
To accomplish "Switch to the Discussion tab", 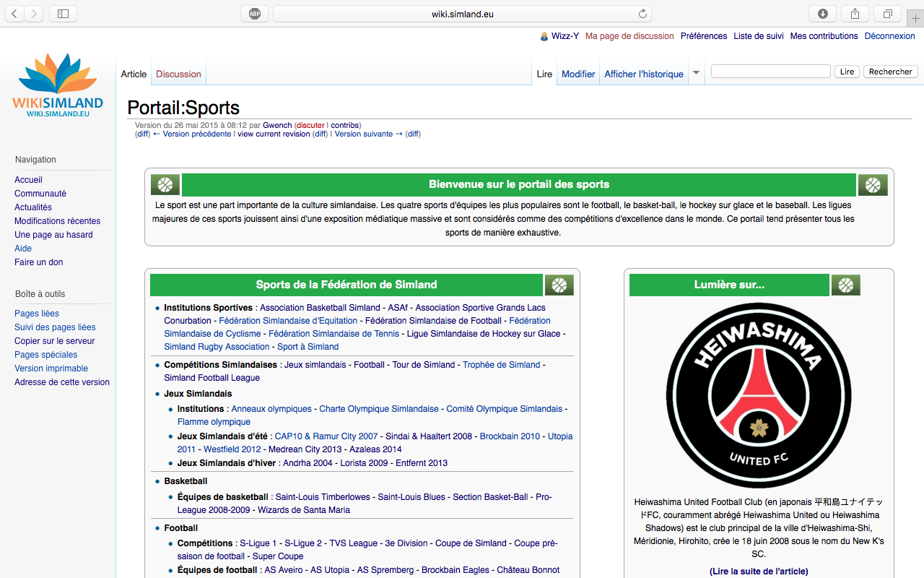I will tap(178, 74).
